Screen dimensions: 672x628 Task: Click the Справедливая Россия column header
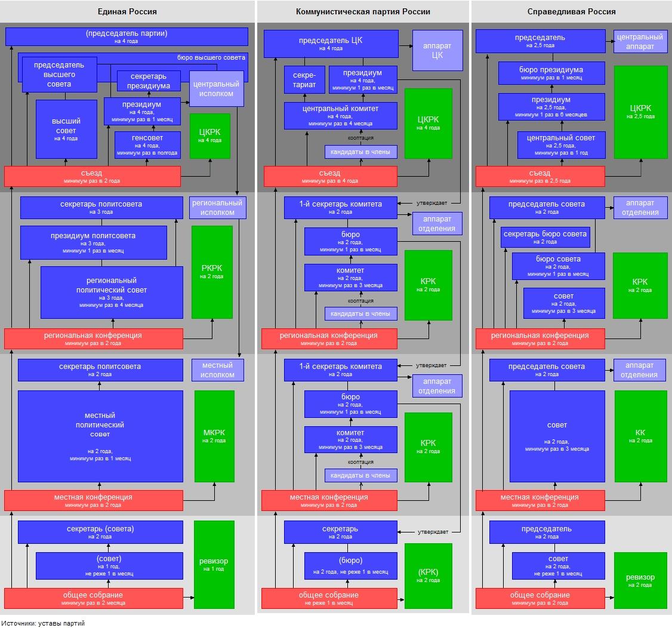pos(571,11)
